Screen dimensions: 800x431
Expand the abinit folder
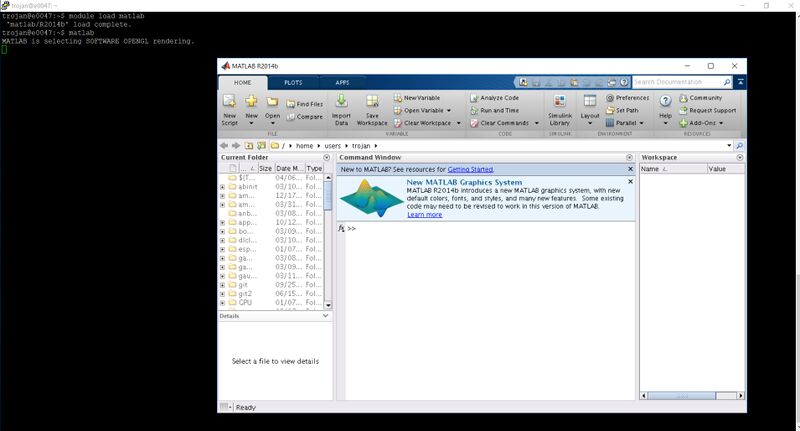[222, 187]
